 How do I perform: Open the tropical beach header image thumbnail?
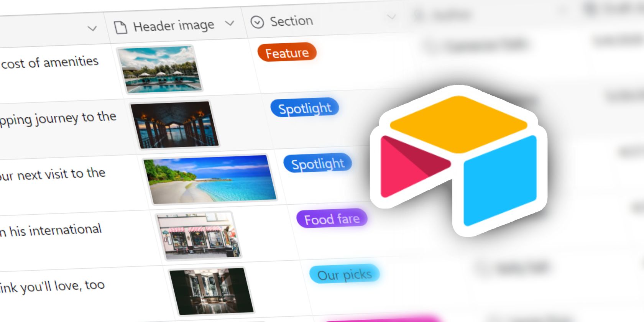point(210,179)
